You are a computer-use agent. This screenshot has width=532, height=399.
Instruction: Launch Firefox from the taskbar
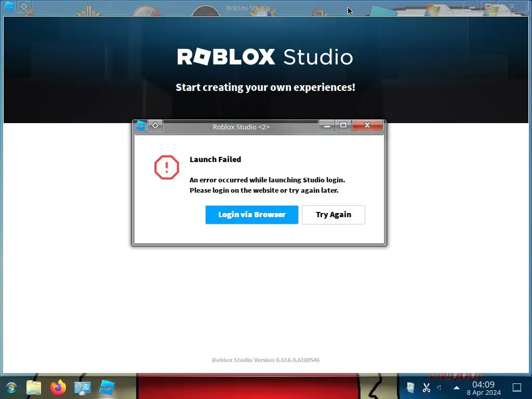click(x=58, y=387)
